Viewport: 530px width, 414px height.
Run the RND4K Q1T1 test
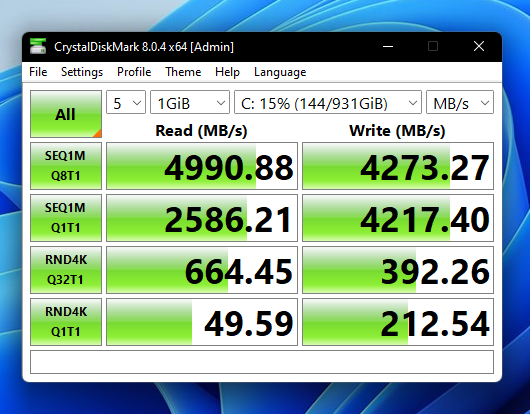[x=66, y=322]
